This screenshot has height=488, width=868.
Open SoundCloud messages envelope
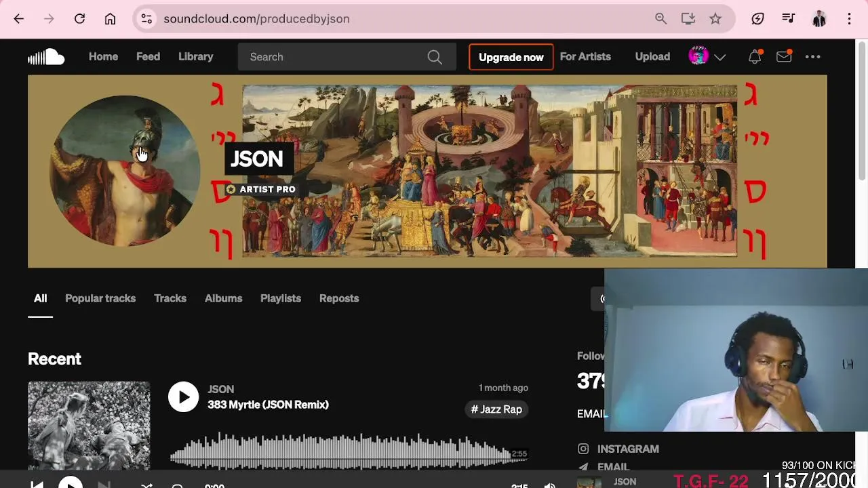(784, 57)
